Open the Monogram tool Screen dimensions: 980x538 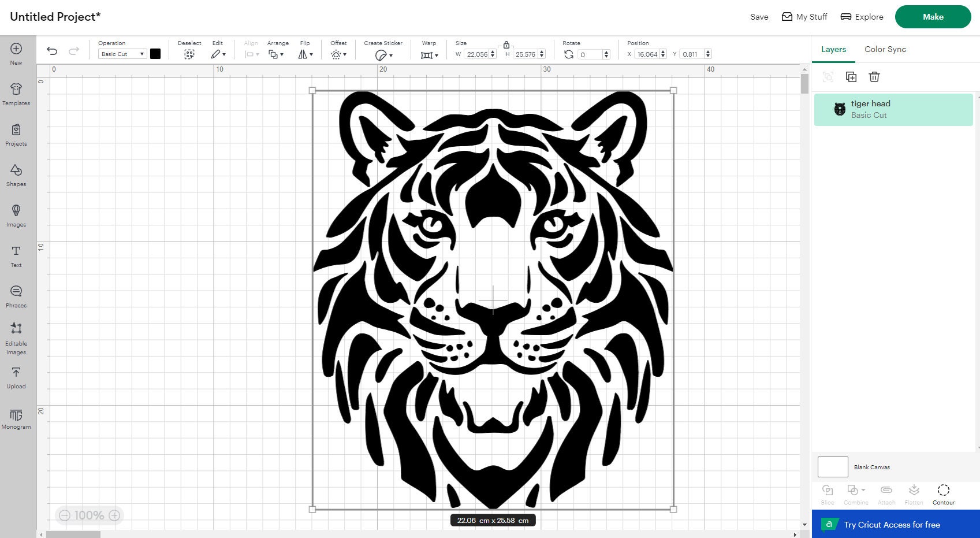click(16, 418)
